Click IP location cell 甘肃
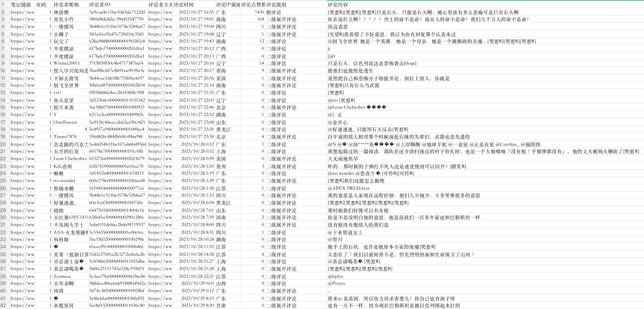The width and height of the screenshot is (644, 309). [x=228, y=306]
